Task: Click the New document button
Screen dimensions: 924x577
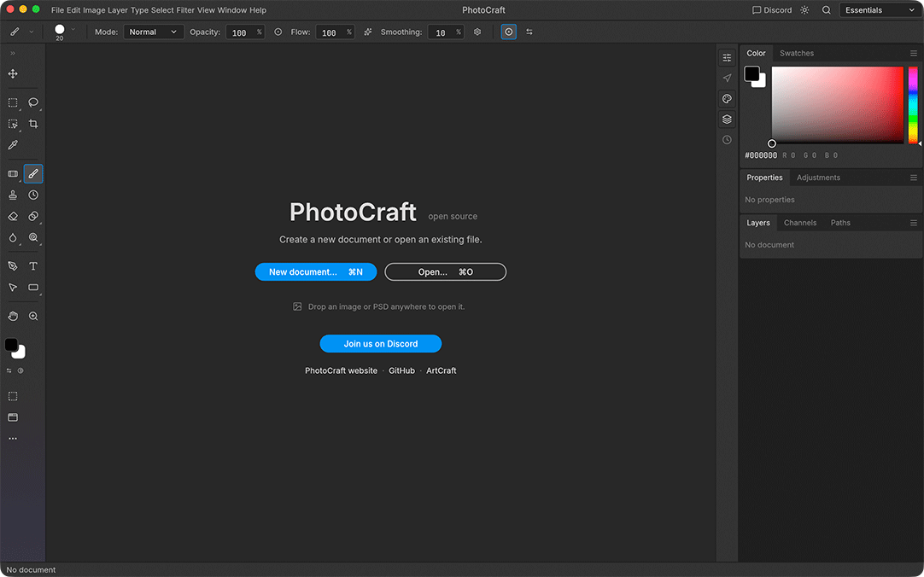Action: pos(316,272)
